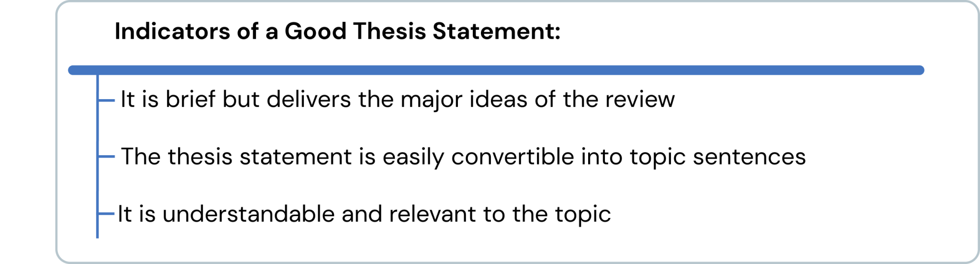Click the word 'delivers' in first point
The width and height of the screenshot is (980, 264).
pyautogui.click(x=309, y=100)
